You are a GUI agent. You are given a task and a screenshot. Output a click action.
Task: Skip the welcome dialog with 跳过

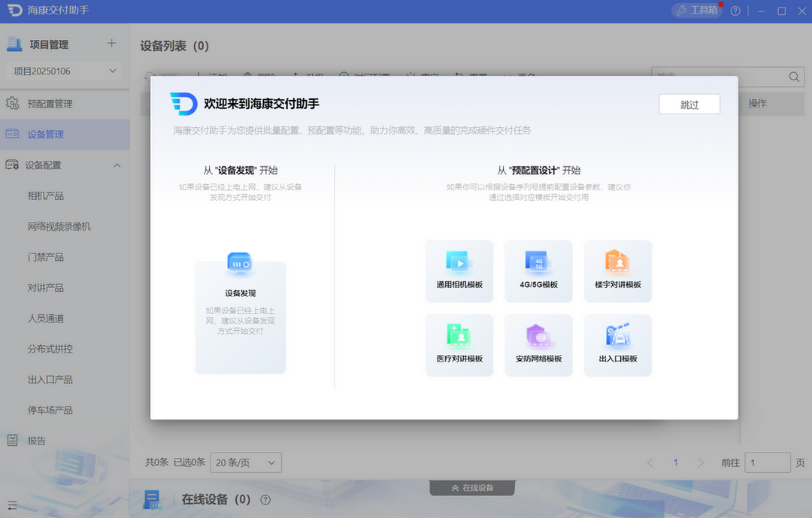(x=689, y=104)
